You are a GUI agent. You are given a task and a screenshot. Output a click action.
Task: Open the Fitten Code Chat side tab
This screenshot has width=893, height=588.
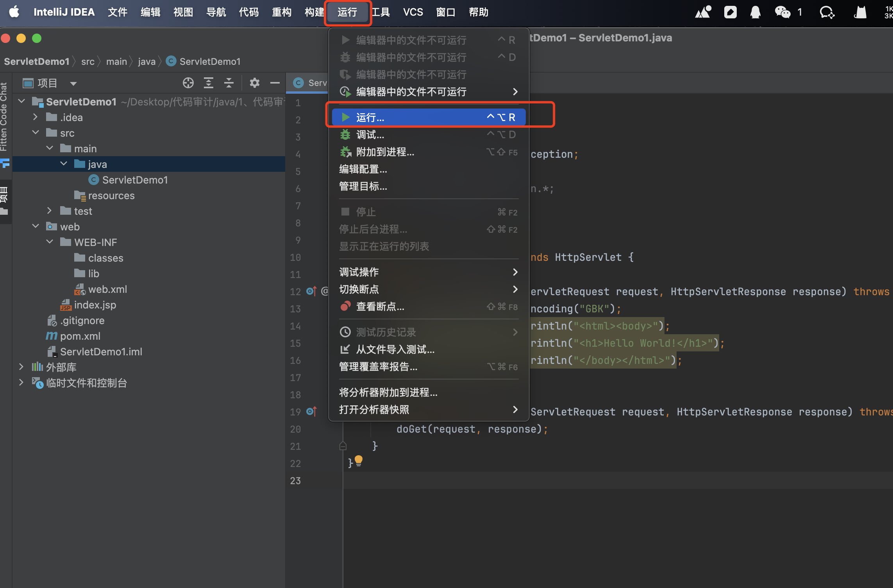[4, 117]
